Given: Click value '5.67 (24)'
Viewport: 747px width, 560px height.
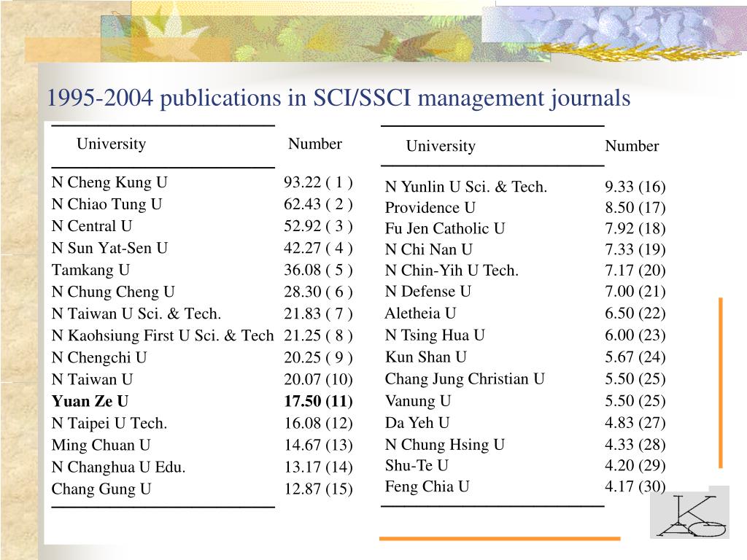Looking at the screenshot, I should click(x=635, y=357).
